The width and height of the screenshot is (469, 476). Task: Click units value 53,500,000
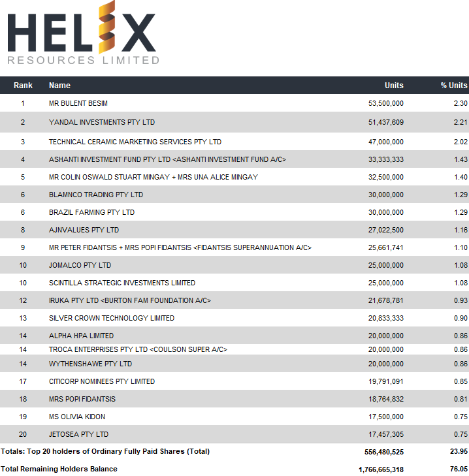click(x=386, y=103)
